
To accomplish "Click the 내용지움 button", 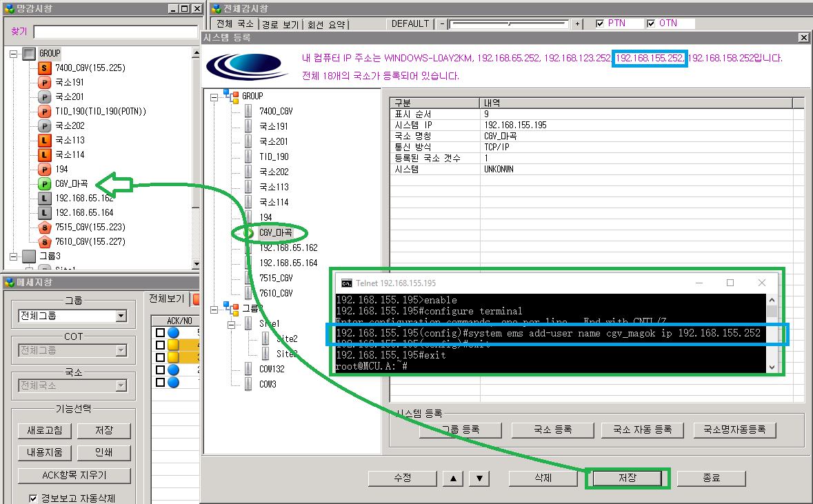I will click(x=45, y=453).
